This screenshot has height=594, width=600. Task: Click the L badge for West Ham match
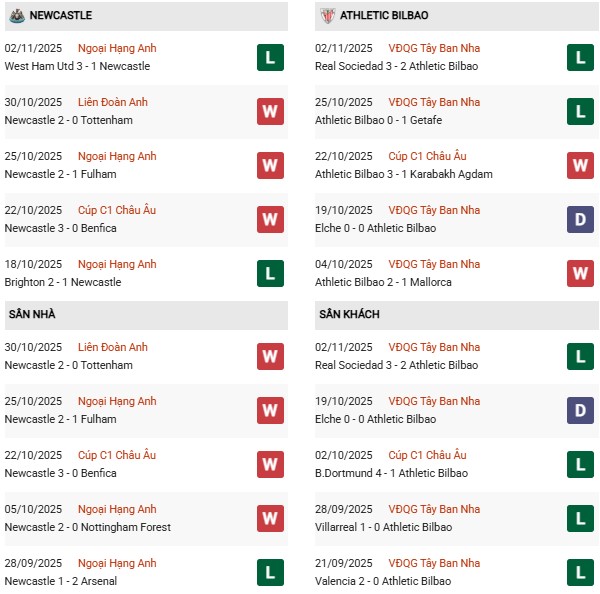pos(269,57)
